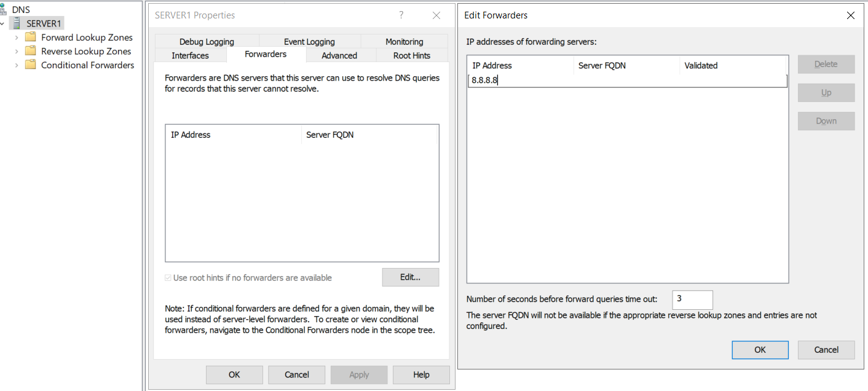Expand Reverse Lookup Zones node
This screenshot has width=868, height=391.
[17, 51]
